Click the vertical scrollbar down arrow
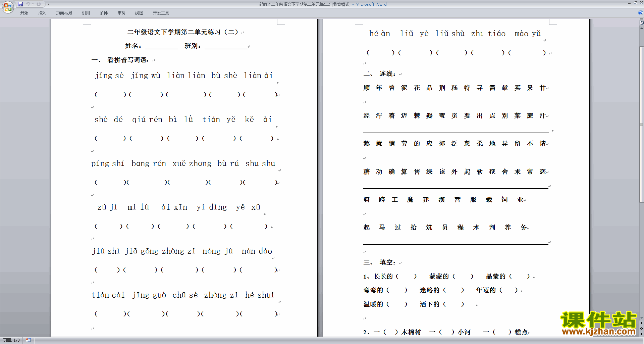Viewport: 644px width, 344px height. pos(641,318)
